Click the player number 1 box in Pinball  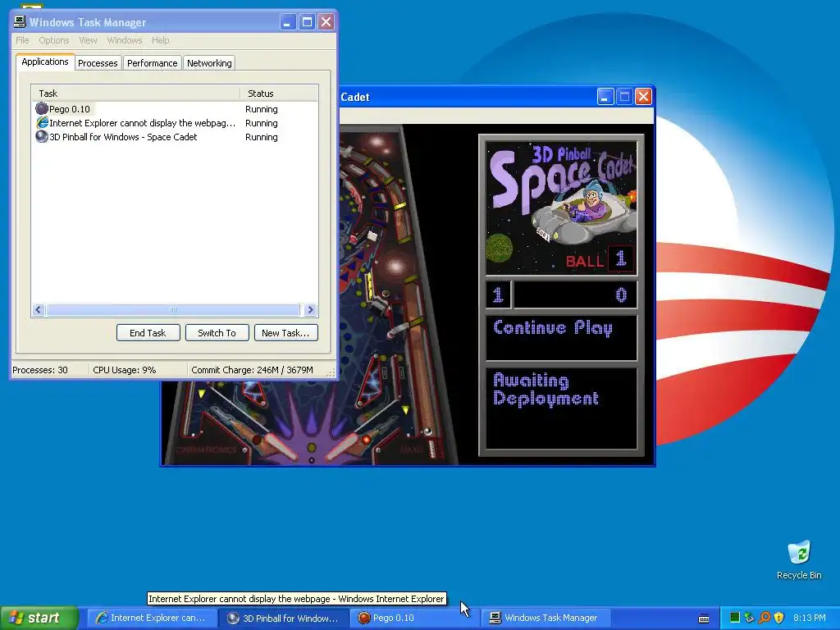point(498,294)
